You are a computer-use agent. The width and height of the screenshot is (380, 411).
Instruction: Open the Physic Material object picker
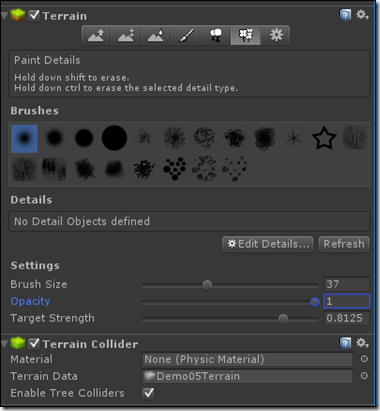pos(364,359)
